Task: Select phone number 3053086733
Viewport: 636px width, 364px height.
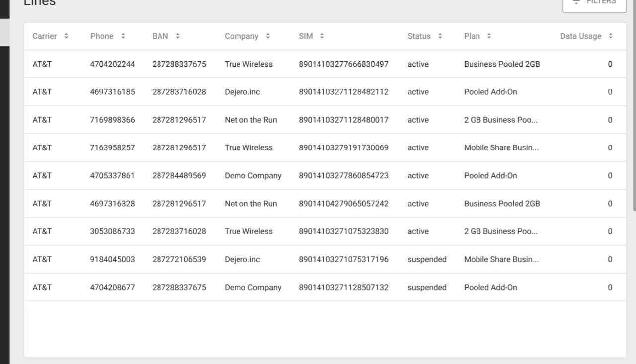Action: (113, 231)
